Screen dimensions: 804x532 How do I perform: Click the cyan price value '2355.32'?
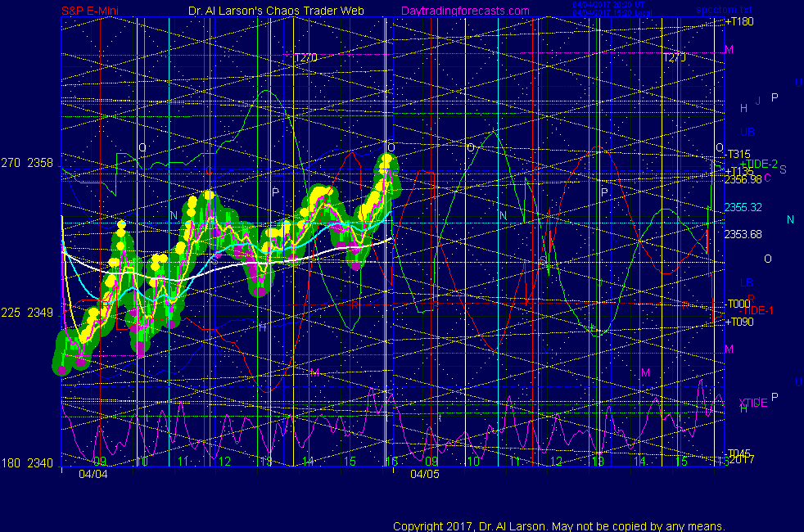click(743, 207)
